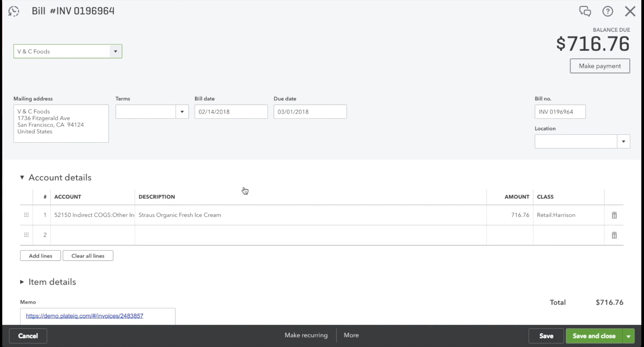Image resolution: width=644 pixels, height=347 pixels.
Task: Collapse the Account details section
Action: tap(22, 177)
